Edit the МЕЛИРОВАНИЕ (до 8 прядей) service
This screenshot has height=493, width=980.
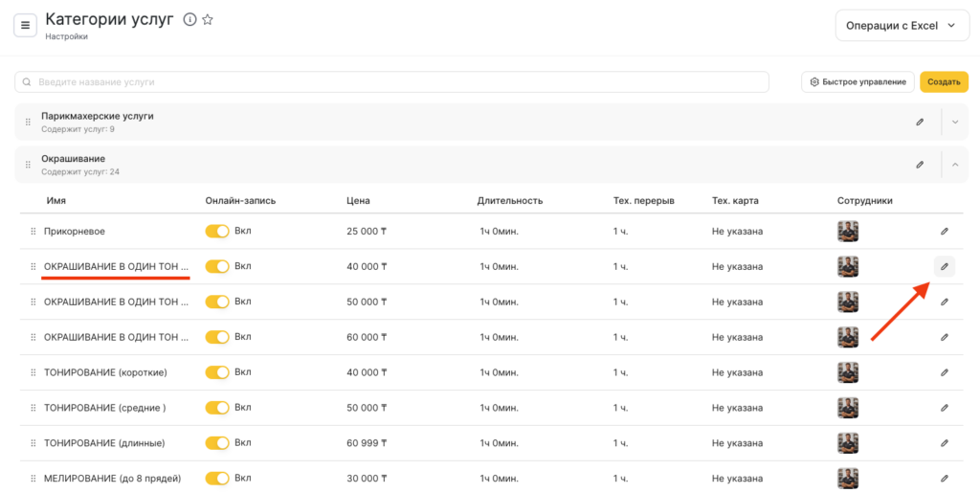click(944, 478)
